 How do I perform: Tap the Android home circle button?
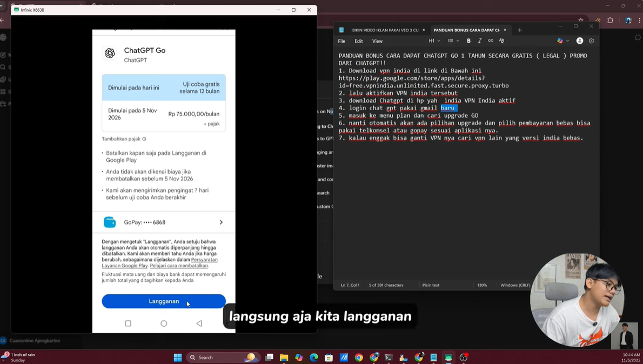(164, 323)
